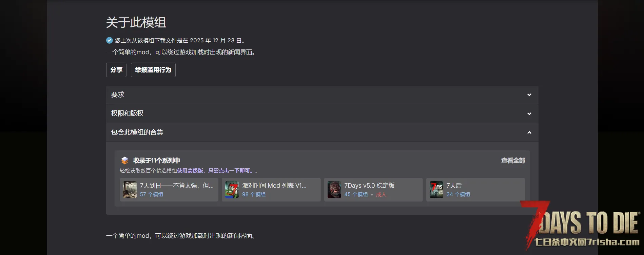Click the 分享 share button
Screen dimensions: 644x255
(x=116, y=70)
